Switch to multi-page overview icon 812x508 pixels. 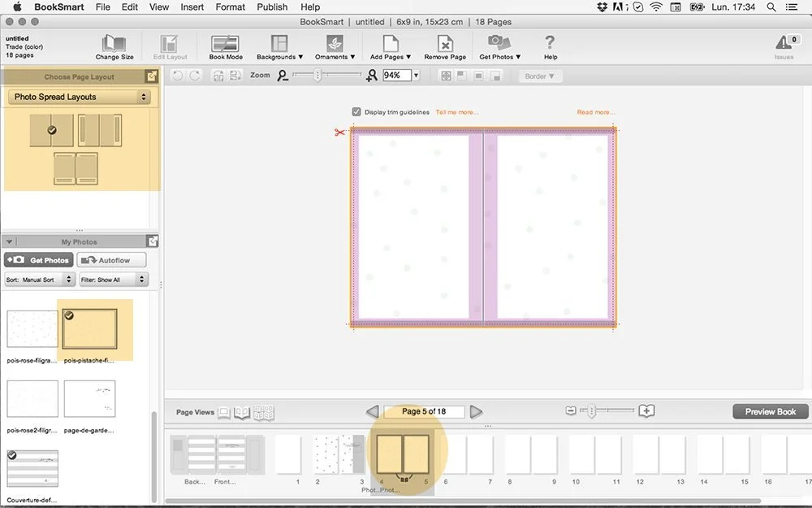click(x=264, y=413)
